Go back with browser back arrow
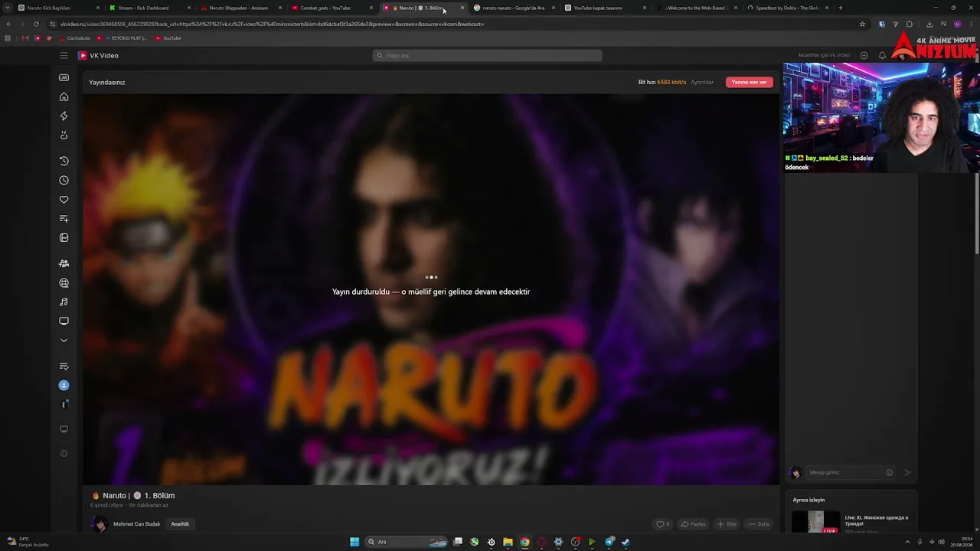 coord(8,24)
